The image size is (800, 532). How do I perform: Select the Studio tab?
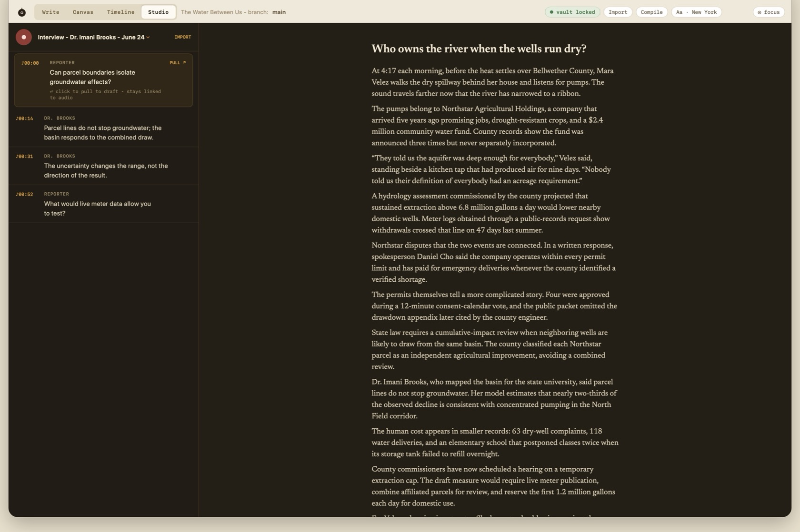pyautogui.click(x=158, y=12)
